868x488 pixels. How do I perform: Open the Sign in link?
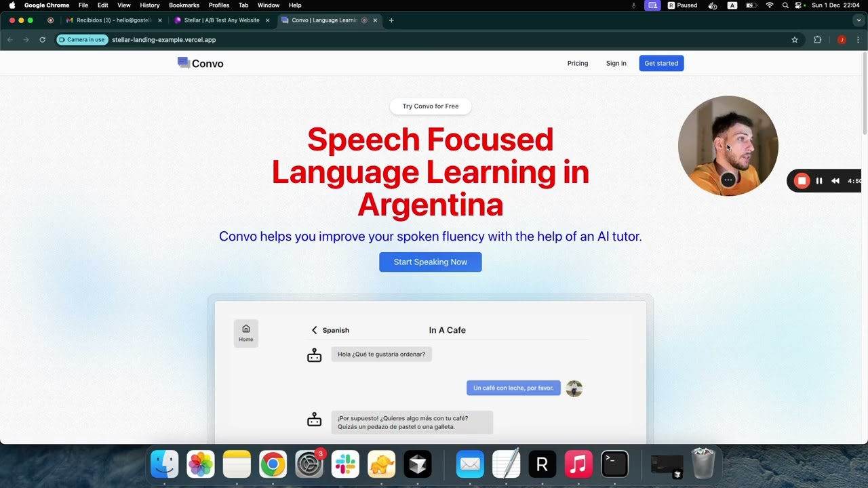point(616,64)
